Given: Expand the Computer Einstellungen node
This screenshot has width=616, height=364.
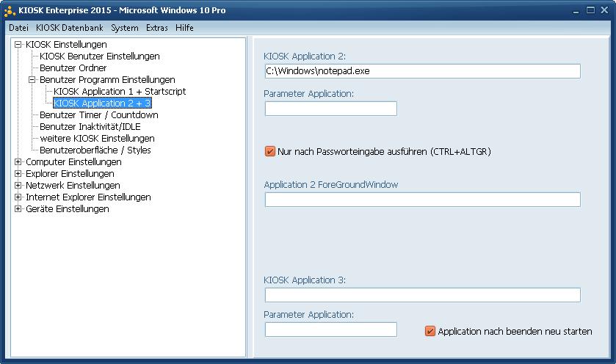Looking at the screenshot, I should [x=18, y=161].
